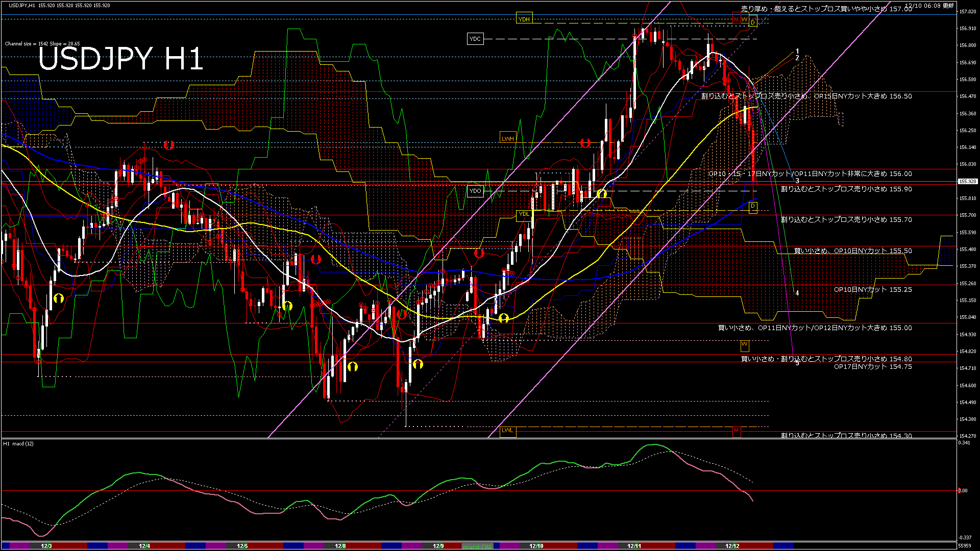Select the YDL yesterday-low label box

tap(524, 214)
